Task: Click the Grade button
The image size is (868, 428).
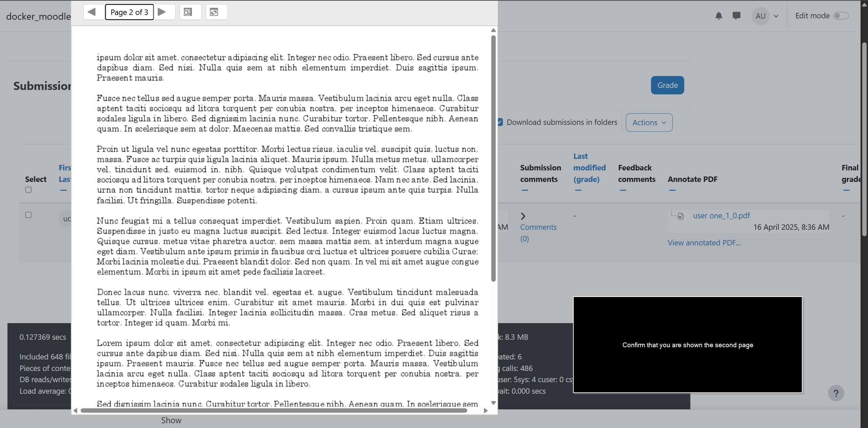Action: pyautogui.click(x=667, y=85)
